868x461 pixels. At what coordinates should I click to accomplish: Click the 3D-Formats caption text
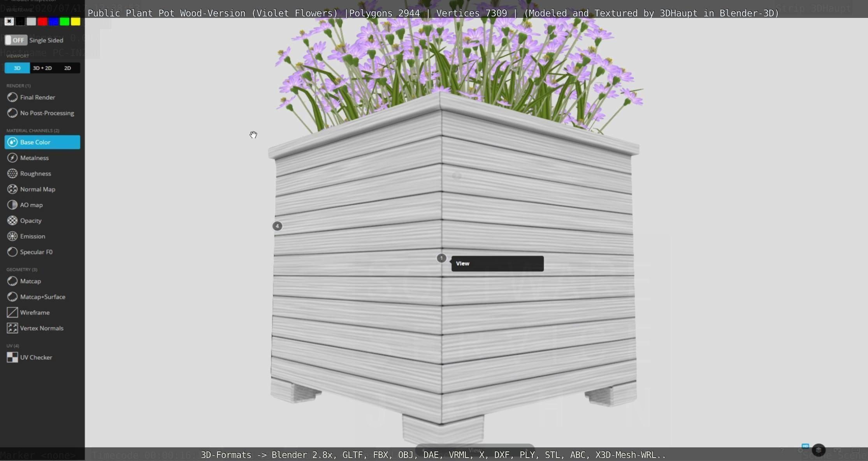tap(433, 455)
